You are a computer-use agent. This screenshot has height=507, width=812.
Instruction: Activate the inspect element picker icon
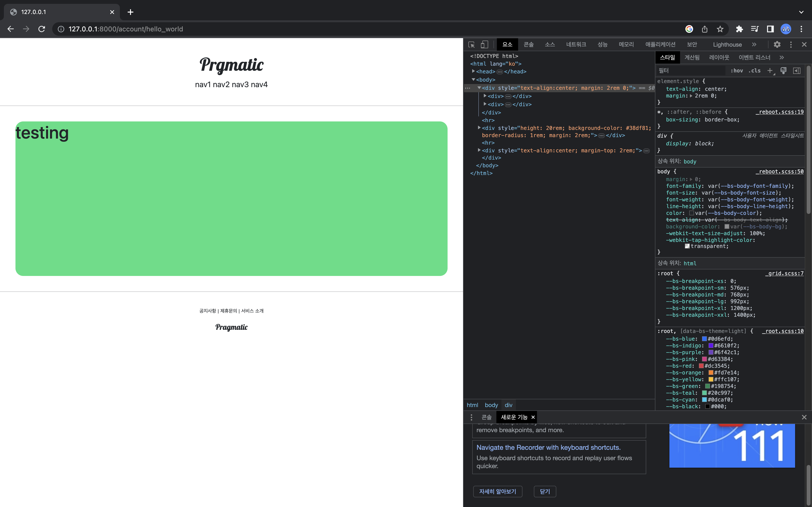tap(471, 45)
